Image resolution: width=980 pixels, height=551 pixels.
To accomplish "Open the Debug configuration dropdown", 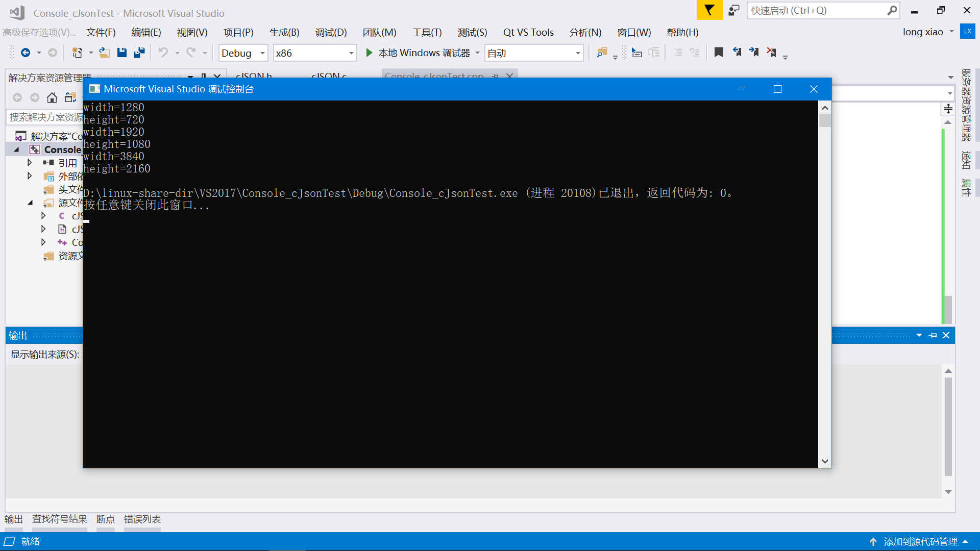I will [262, 53].
